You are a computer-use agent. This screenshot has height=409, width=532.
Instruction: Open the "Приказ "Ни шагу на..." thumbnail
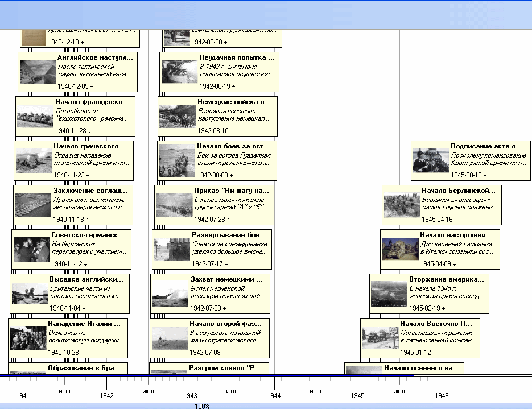coord(174,205)
